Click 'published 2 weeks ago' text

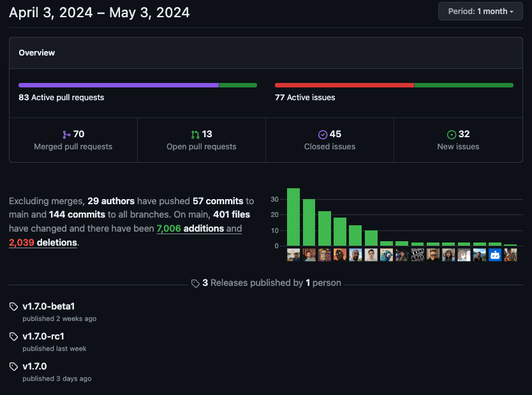point(59,318)
